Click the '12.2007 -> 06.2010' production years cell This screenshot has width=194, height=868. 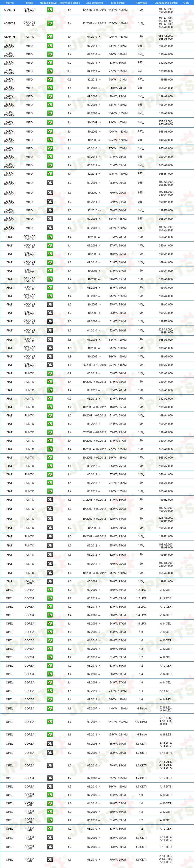(x=94, y=10)
